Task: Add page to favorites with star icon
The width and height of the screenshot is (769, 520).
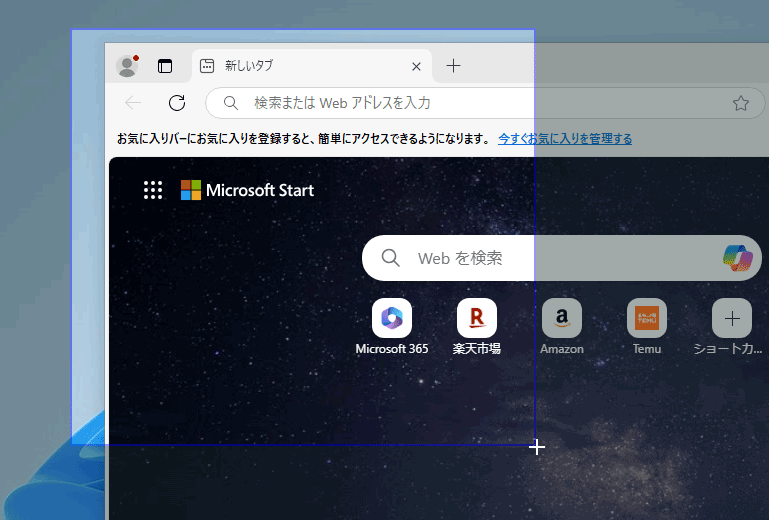Action: pyautogui.click(x=741, y=103)
